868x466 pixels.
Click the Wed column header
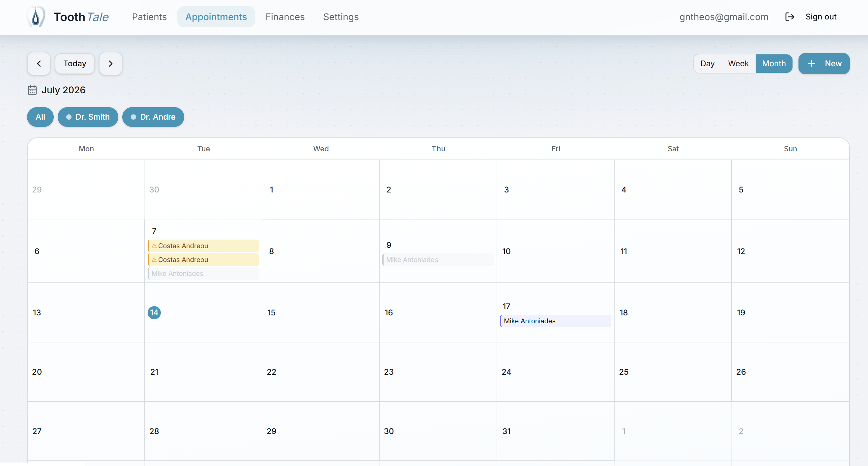[x=321, y=149]
